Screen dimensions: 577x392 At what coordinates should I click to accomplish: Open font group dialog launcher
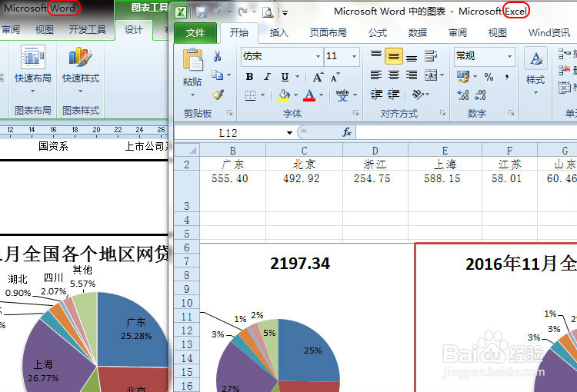click(356, 113)
